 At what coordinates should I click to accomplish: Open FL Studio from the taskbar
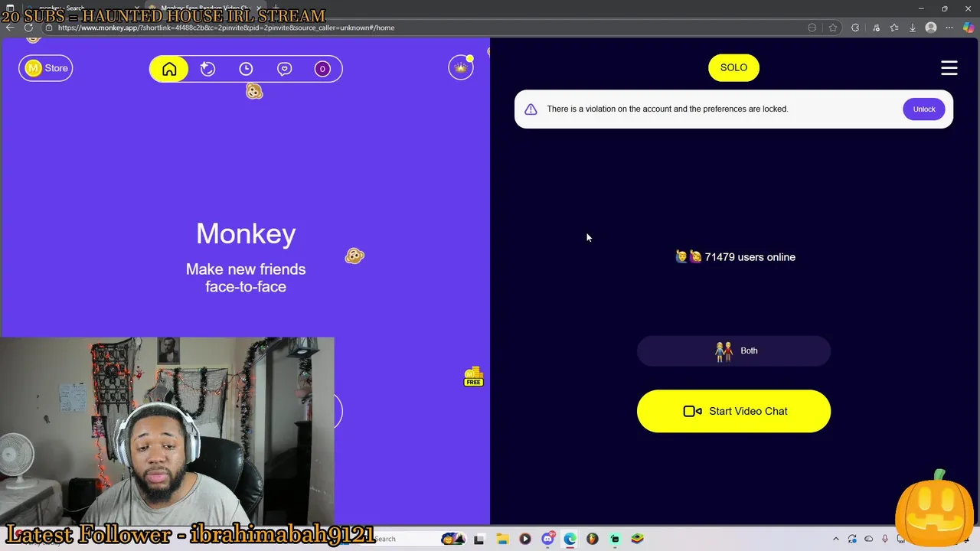point(593,539)
